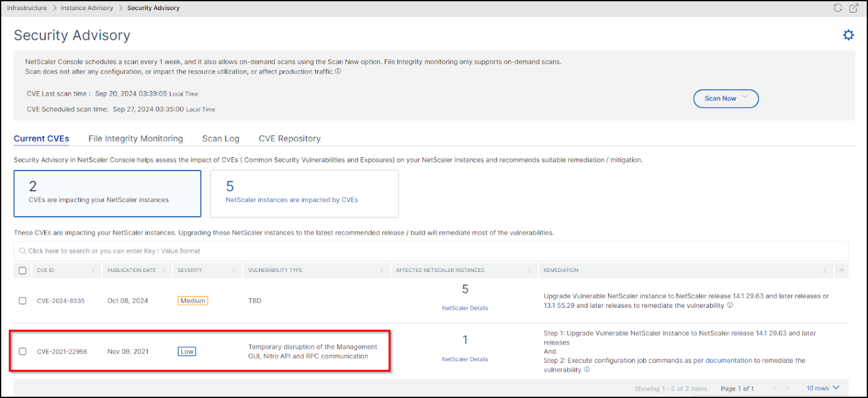This screenshot has width=868, height=398.
Task: Open the Scan Now dropdown
Action: pyautogui.click(x=726, y=98)
